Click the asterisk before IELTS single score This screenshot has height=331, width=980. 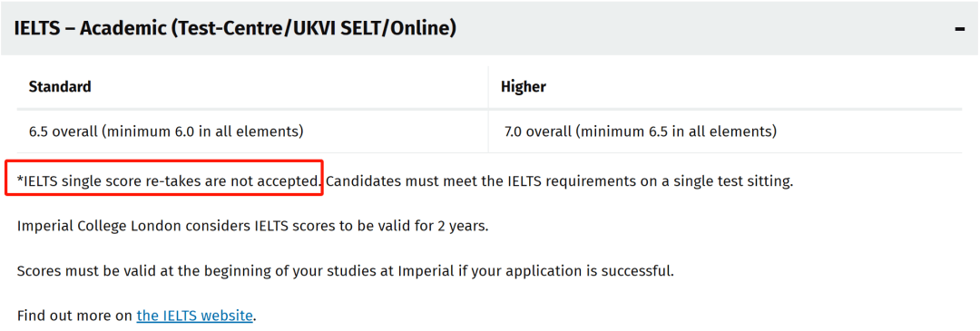(20, 180)
